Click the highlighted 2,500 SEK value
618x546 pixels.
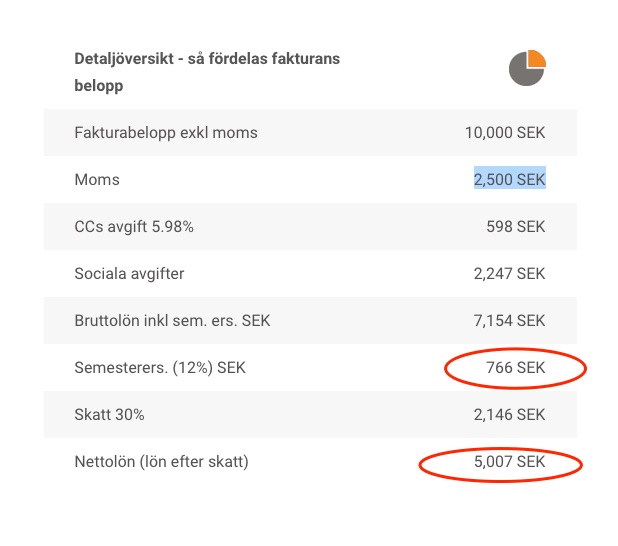click(510, 180)
